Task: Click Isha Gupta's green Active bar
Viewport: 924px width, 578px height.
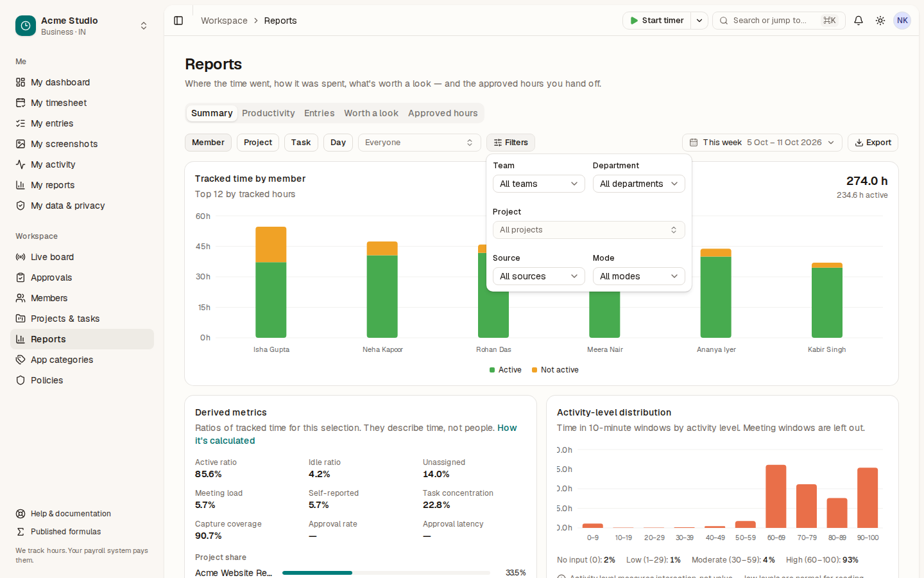Action: click(271, 300)
